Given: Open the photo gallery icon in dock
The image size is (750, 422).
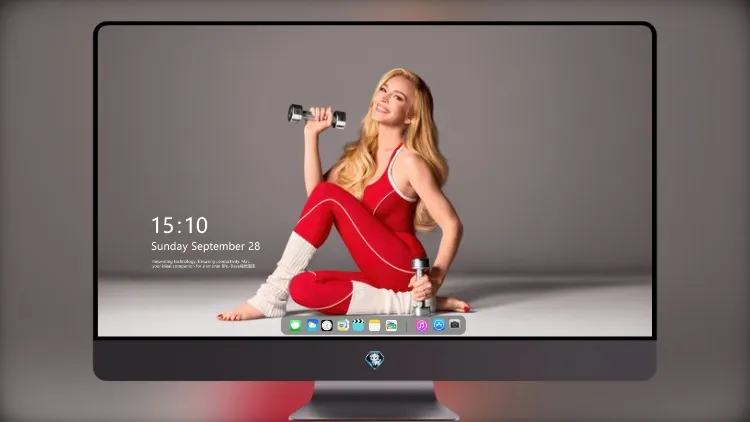Looking at the screenshot, I should point(391,325).
